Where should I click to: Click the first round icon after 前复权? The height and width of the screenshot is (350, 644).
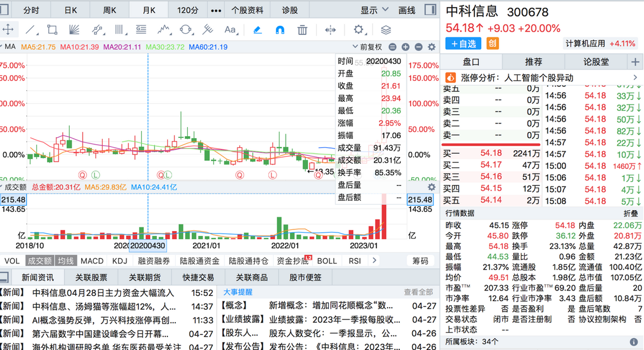pos(393,47)
